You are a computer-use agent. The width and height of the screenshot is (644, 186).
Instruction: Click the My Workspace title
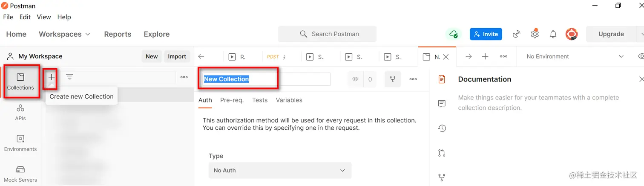[x=40, y=56]
